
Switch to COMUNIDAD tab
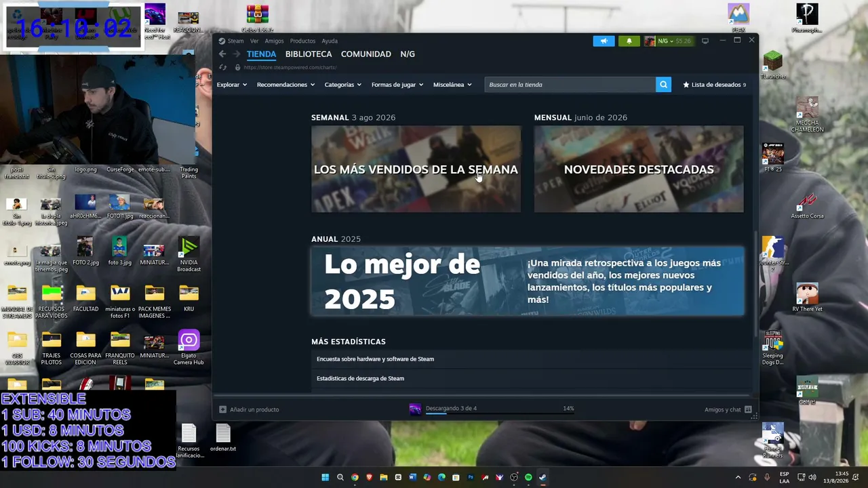(366, 54)
